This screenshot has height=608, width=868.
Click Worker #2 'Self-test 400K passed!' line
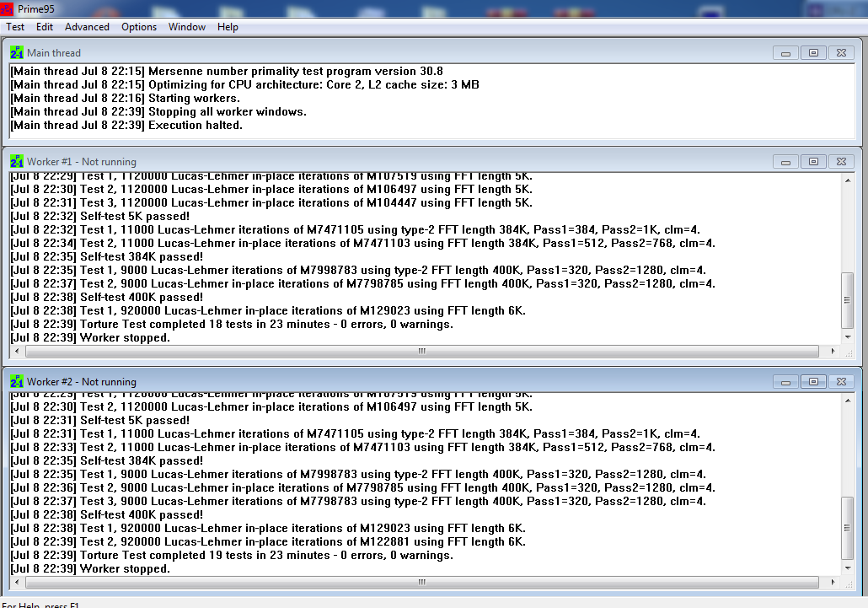[x=107, y=515]
